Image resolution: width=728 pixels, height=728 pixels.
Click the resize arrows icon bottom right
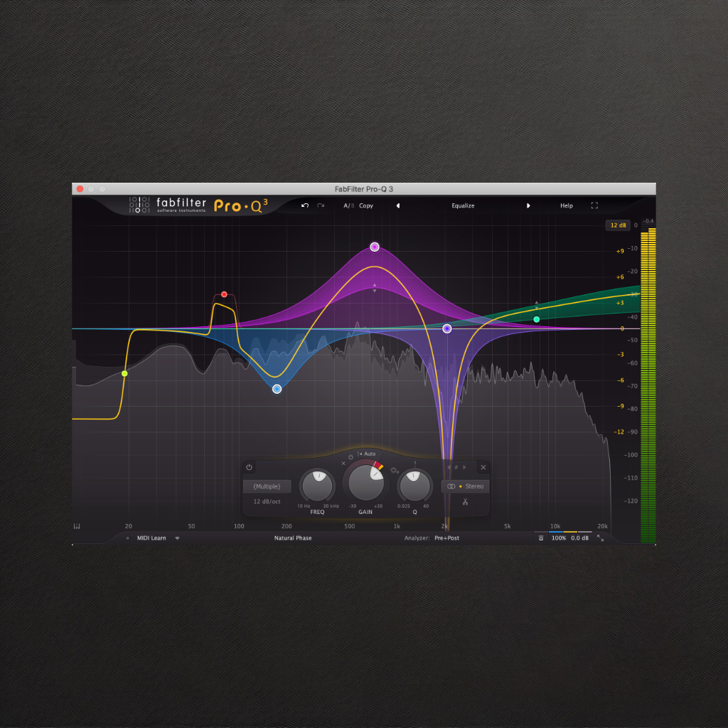point(601,538)
